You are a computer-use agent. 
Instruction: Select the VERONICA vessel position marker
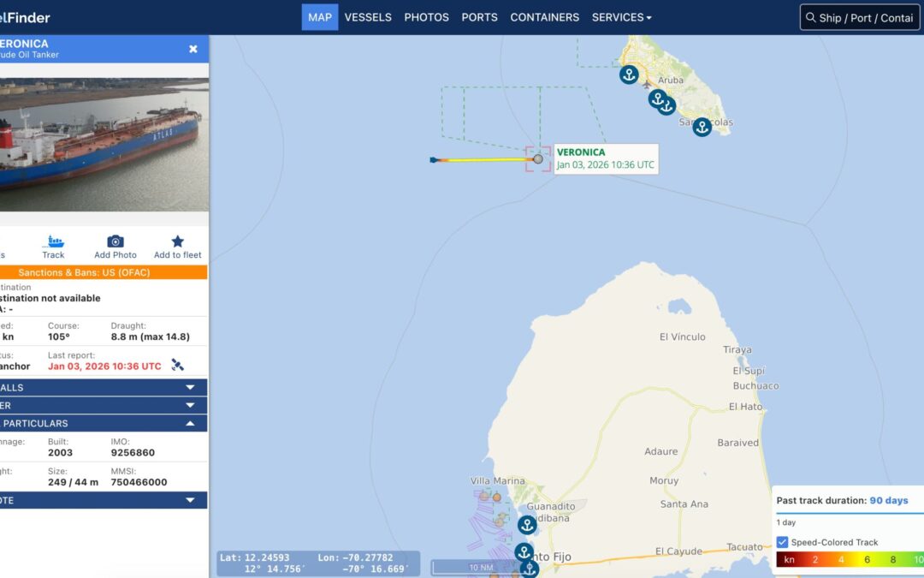click(x=538, y=158)
